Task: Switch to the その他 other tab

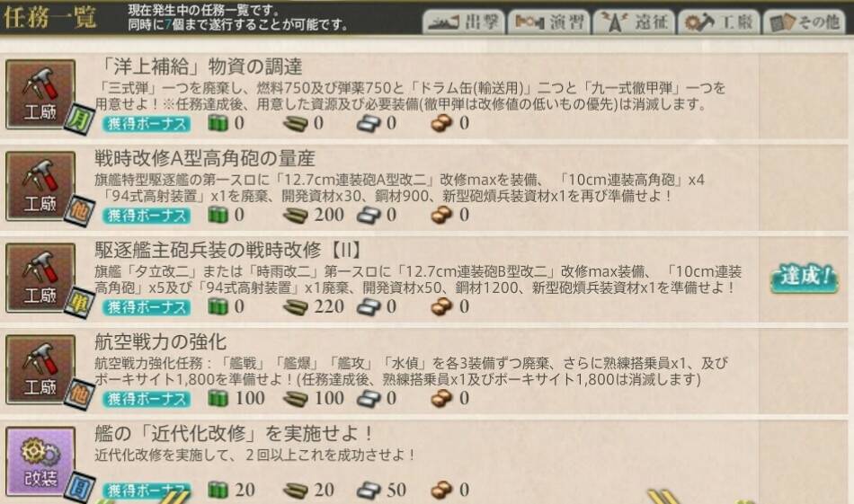Action: tap(805, 22)
